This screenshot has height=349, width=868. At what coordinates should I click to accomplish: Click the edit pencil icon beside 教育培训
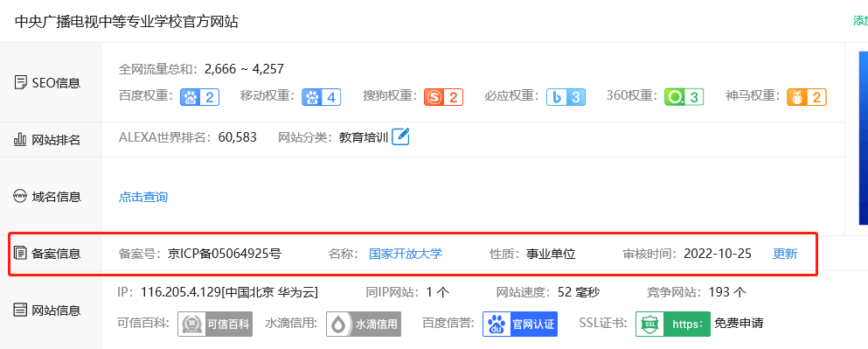400,136
